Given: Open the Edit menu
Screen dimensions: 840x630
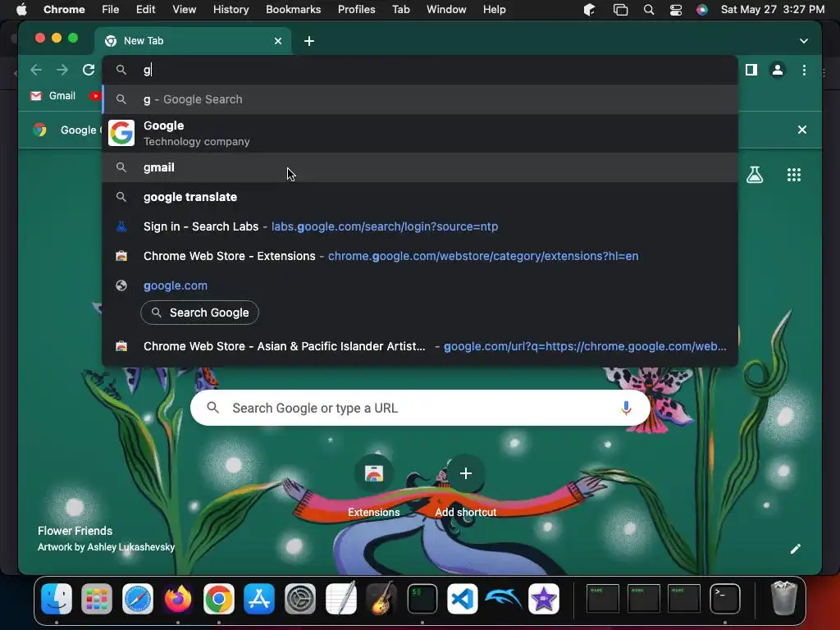Looking at the screenshot, I should coord(145,9).
